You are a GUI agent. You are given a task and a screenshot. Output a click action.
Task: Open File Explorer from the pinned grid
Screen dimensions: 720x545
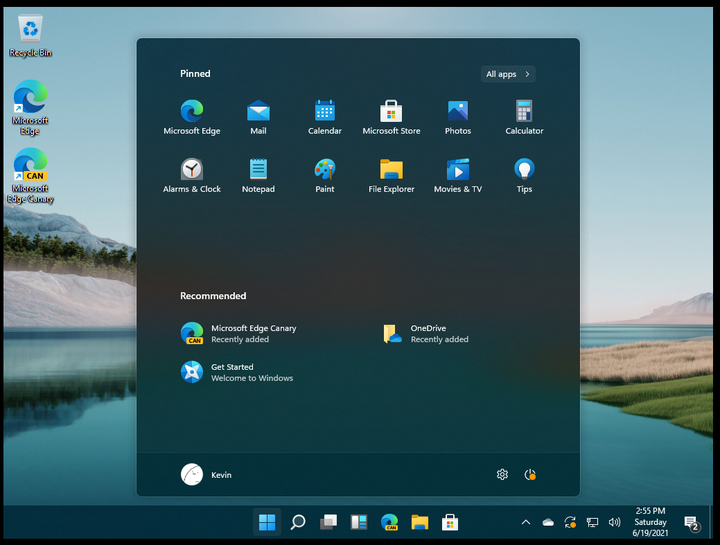[x=391, y=175]
